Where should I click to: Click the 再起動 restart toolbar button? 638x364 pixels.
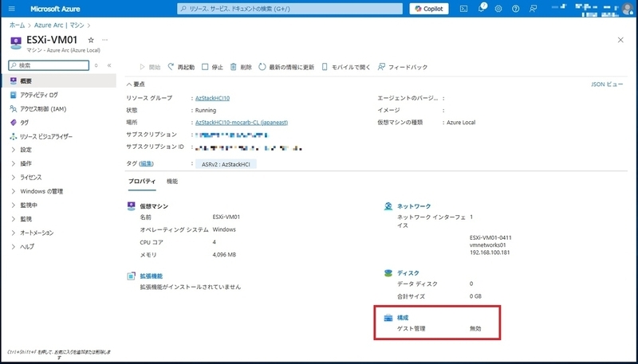181,67
